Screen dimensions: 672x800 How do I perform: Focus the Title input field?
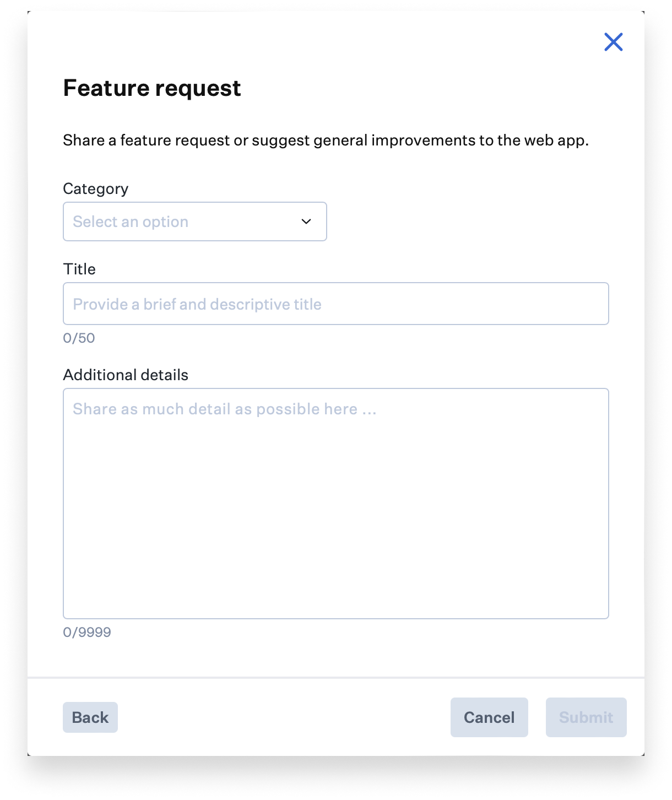coord(335,304)
